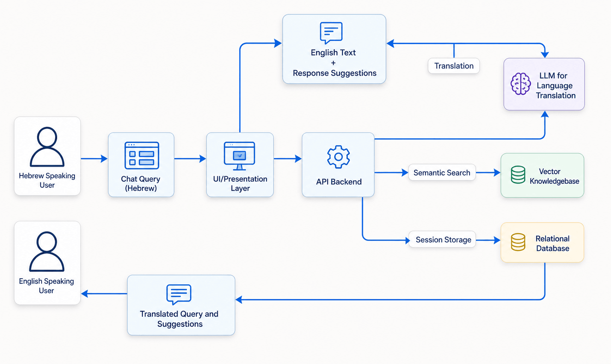This screenshot has height=364, width=611.
Task: Select the Chat Query form window icon
Action: tap(142, 155)
